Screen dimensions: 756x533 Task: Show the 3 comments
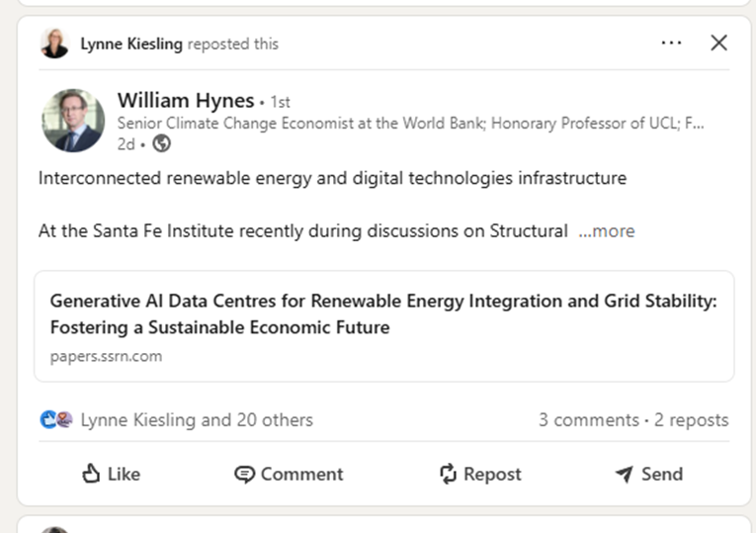[589, 420]
